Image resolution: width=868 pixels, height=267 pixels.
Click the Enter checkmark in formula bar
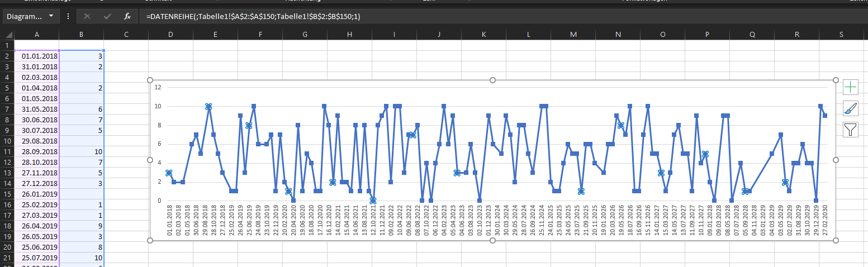click(107, 16)
